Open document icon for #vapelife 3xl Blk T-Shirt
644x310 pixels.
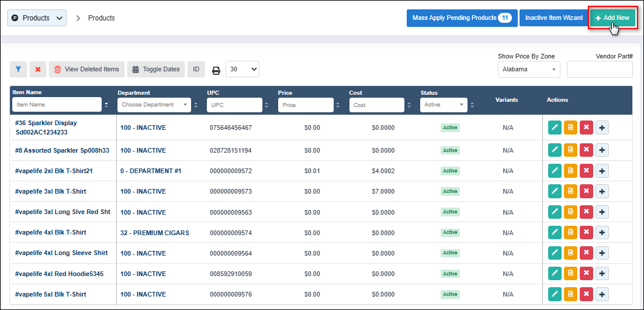coord(570,191)
